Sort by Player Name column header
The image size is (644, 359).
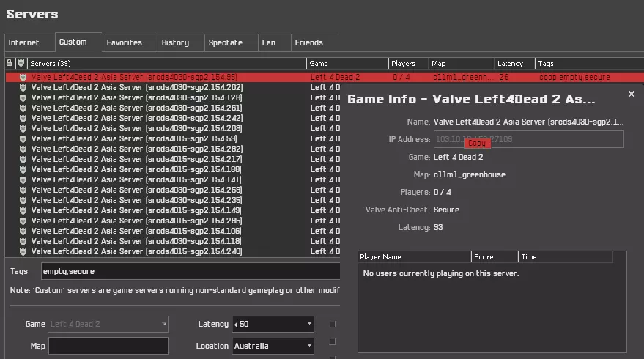(415, 257)
